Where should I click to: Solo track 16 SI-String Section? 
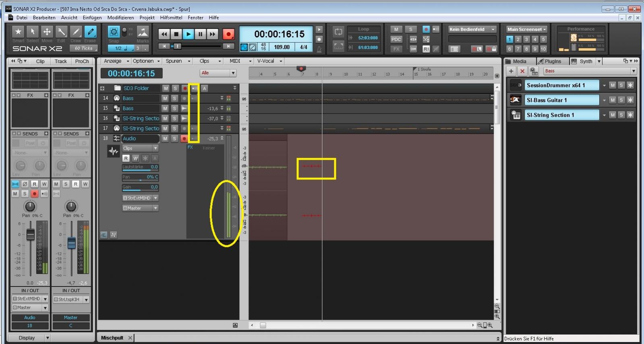tap(174, 118)
